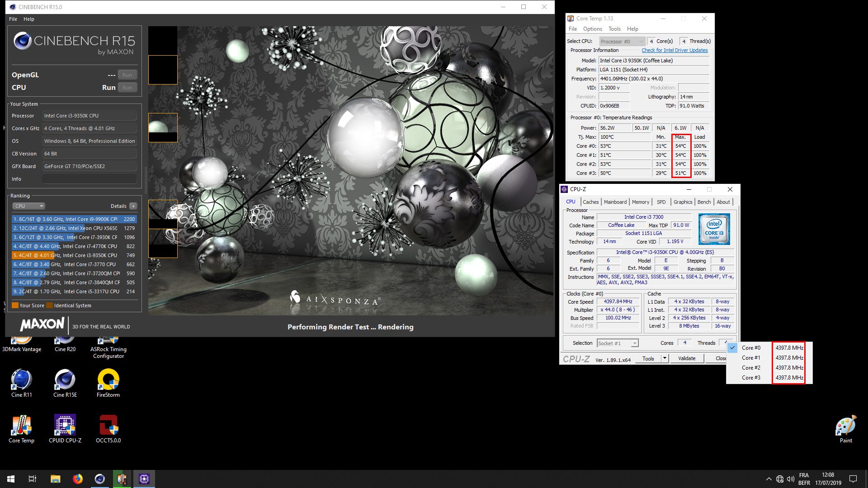Switch to CPU-Z About tab

click(x=723, y=202)
